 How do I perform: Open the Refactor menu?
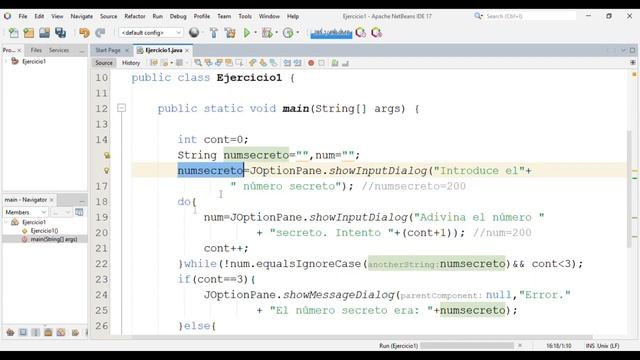click(x=135, y=16)
